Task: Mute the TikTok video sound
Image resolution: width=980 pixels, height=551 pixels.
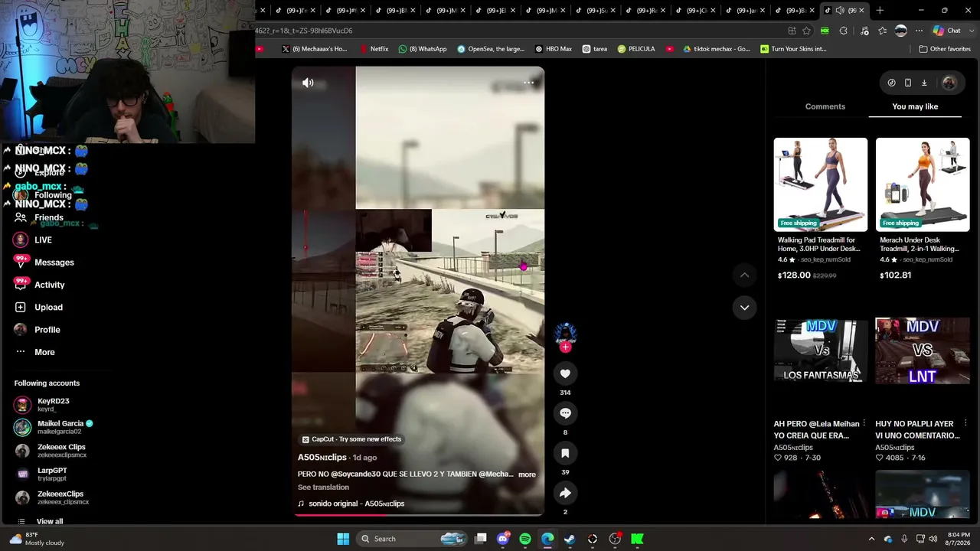Action: point(308,83)
